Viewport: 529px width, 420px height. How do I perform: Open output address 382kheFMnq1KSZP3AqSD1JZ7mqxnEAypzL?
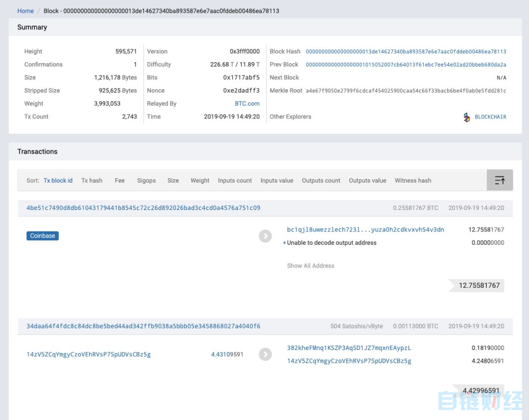coord(349,348)
